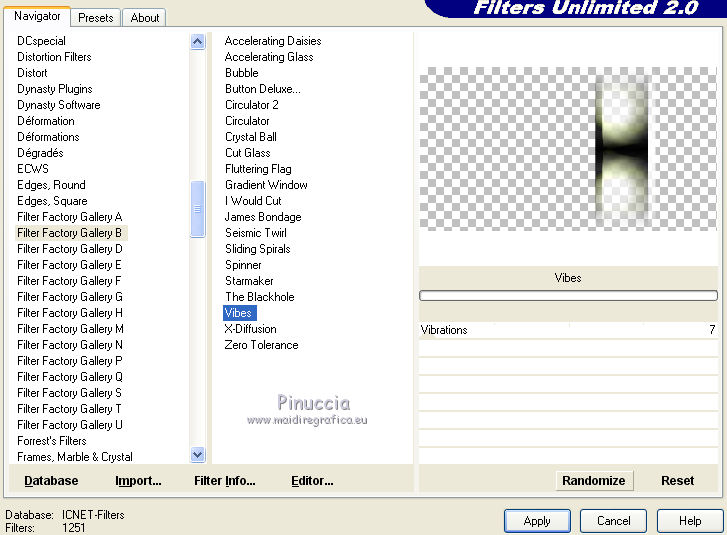
Task: Open the Database option
Action: click(x=51, y=481)
